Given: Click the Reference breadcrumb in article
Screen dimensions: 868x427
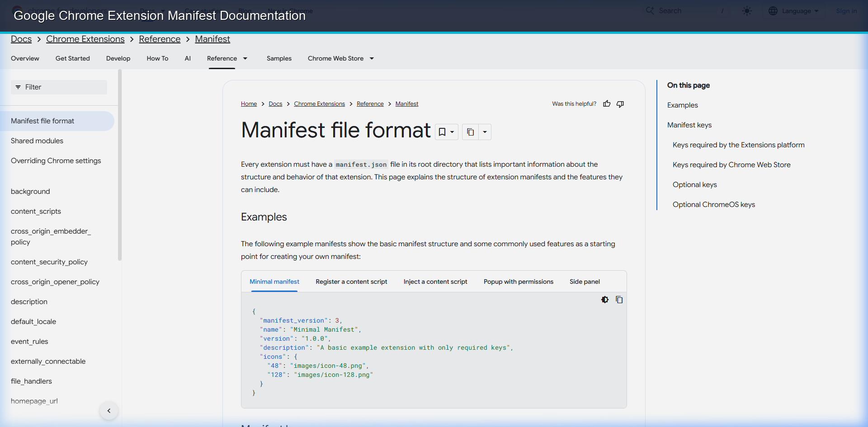Looking at the screenshot, I should (x=370, y=104).
